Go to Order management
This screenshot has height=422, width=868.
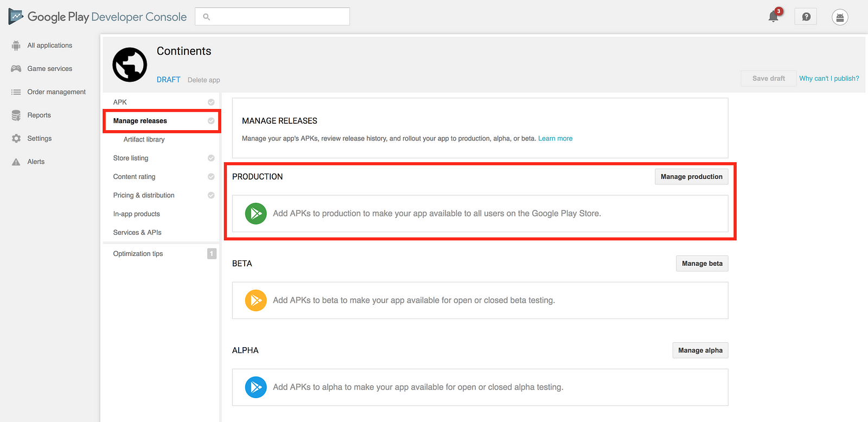pos(56,92)
